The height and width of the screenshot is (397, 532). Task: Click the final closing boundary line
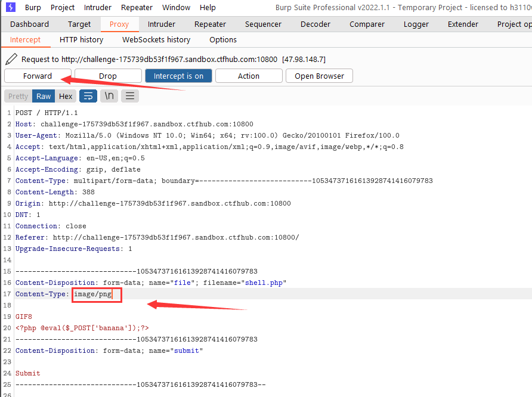pyautogui.click(x=141, y=385)
